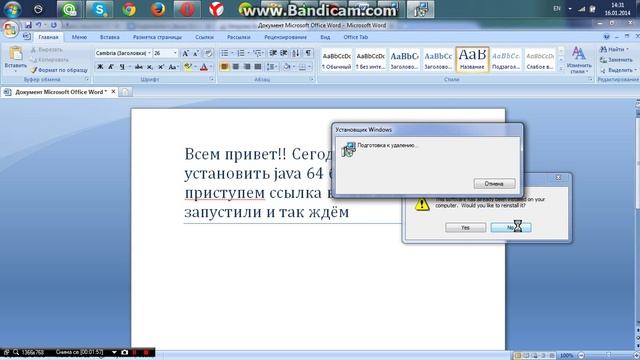Image resolution: width=640 pixels, height=360 pixels.
Task: Open the font name Cambria dropdown
Action: [x=149, y=53]
